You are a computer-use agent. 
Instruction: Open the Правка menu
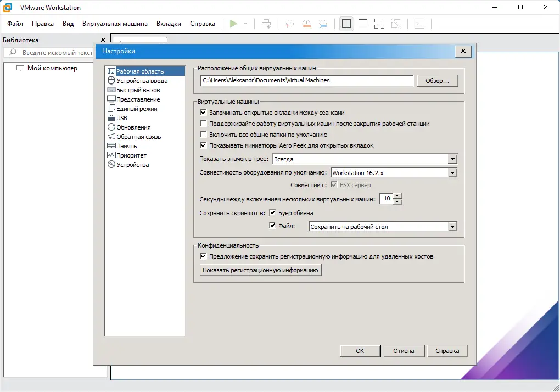[43, 24]
